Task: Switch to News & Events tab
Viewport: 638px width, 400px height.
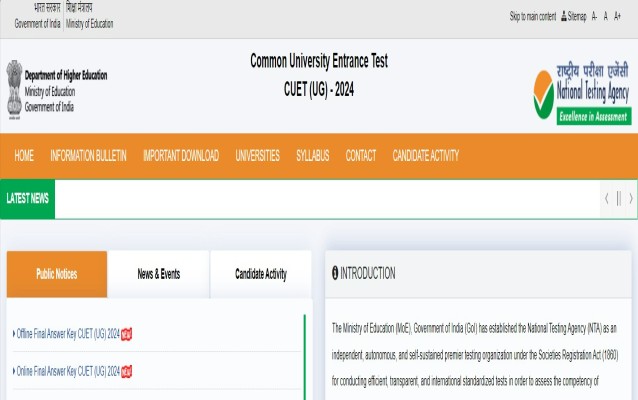Action: 159,274
